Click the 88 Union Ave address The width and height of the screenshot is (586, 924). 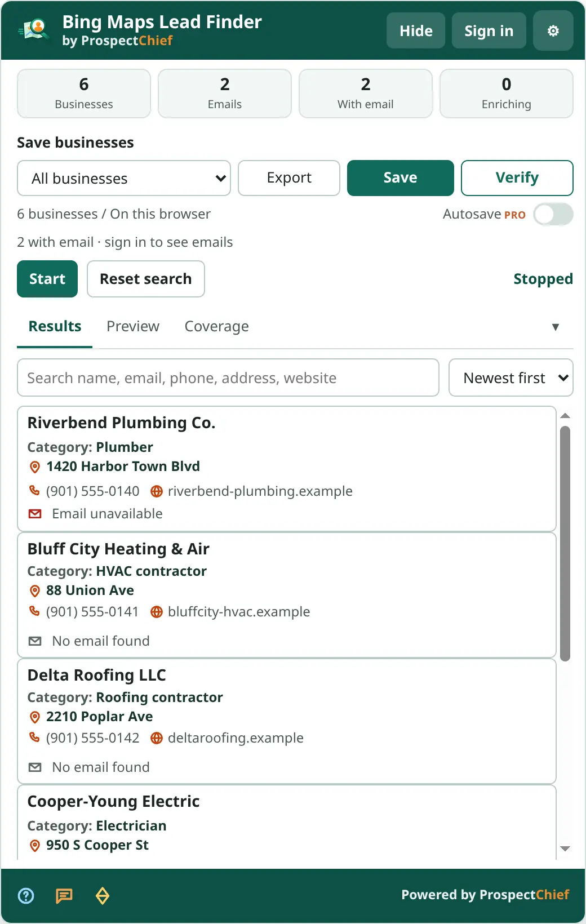(x=90, y=590)
